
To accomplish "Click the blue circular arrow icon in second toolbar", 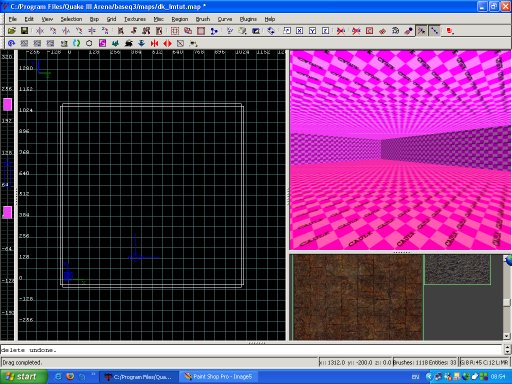I will 11,43.
